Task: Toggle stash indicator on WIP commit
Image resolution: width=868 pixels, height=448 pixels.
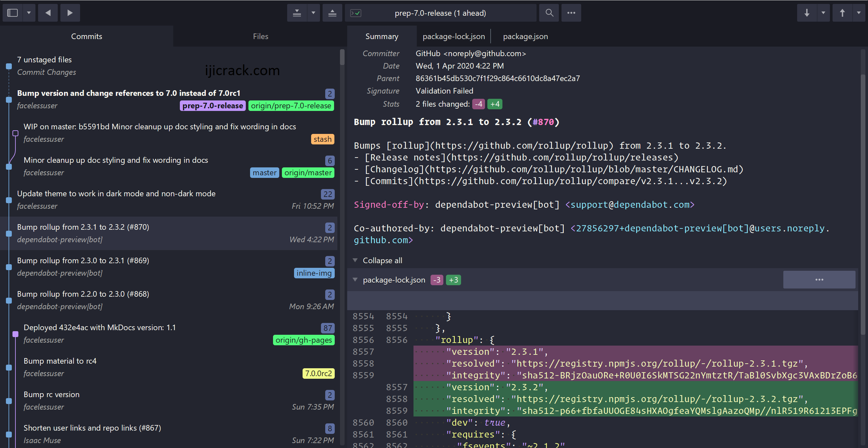Action: tap(324, 138)
